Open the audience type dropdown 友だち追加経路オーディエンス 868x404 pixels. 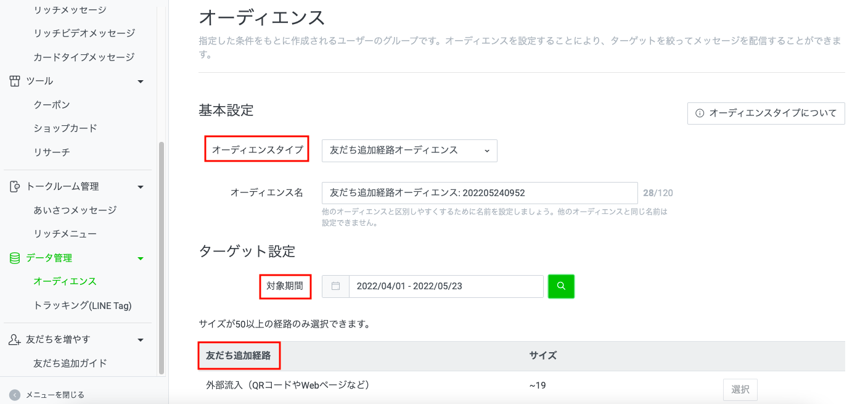[x=409, y=150]
